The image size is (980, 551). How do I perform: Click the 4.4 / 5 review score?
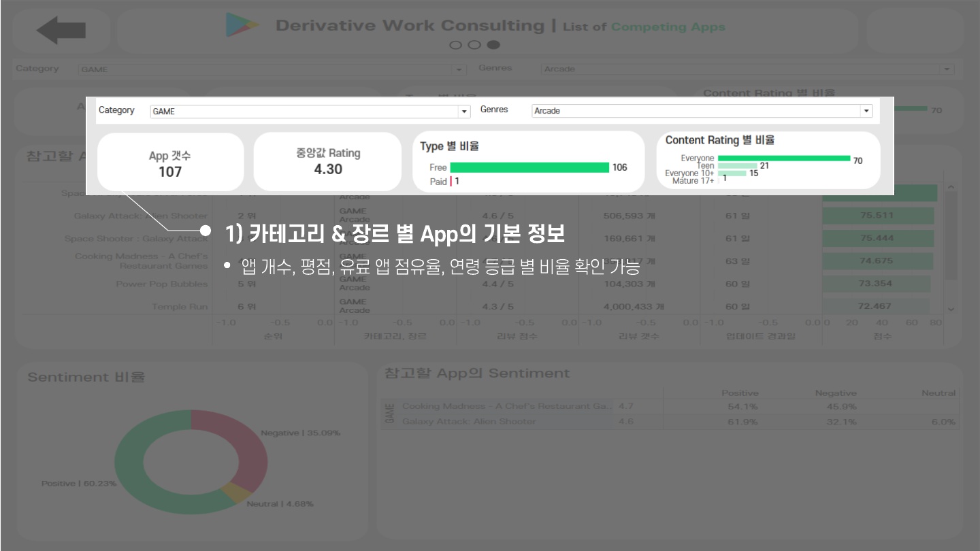click(x=497, y=284)
